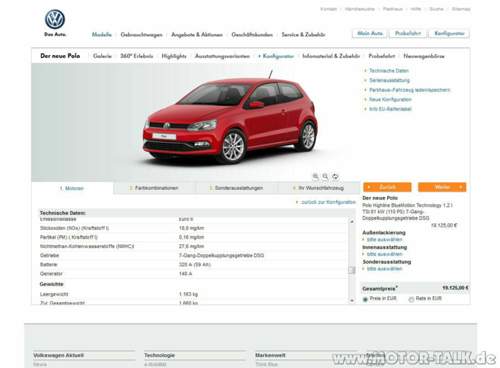This screenshot has width=500, height=368.
Task: Open Service & Zubehör menu
Action: pyautogui.click(x=303, y=35)
